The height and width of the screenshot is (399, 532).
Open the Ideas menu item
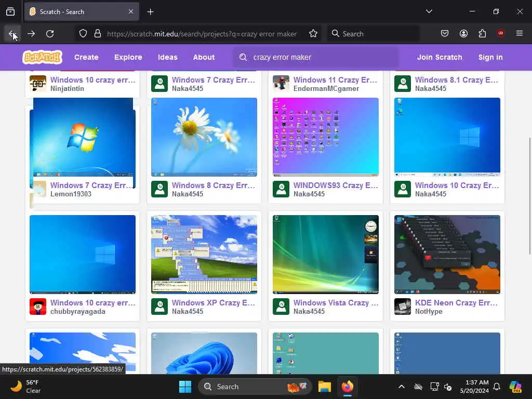point(168,57)
